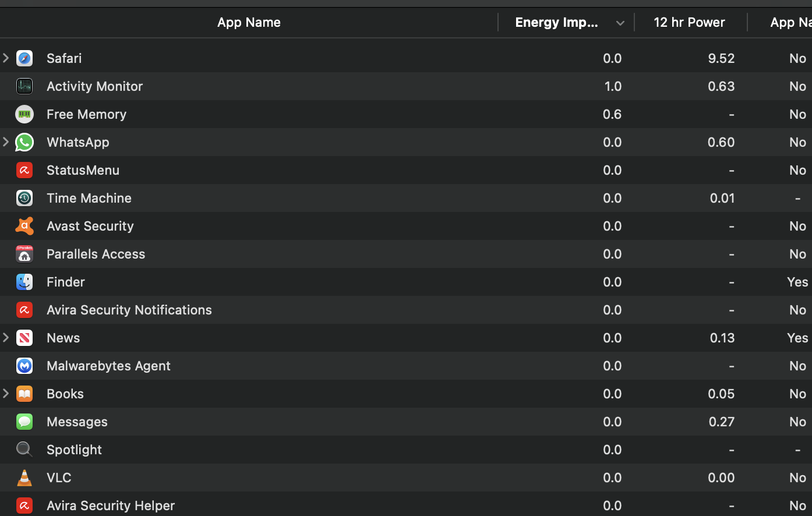
Task: Click the Finder face icon
Action: tap(24, 282)
